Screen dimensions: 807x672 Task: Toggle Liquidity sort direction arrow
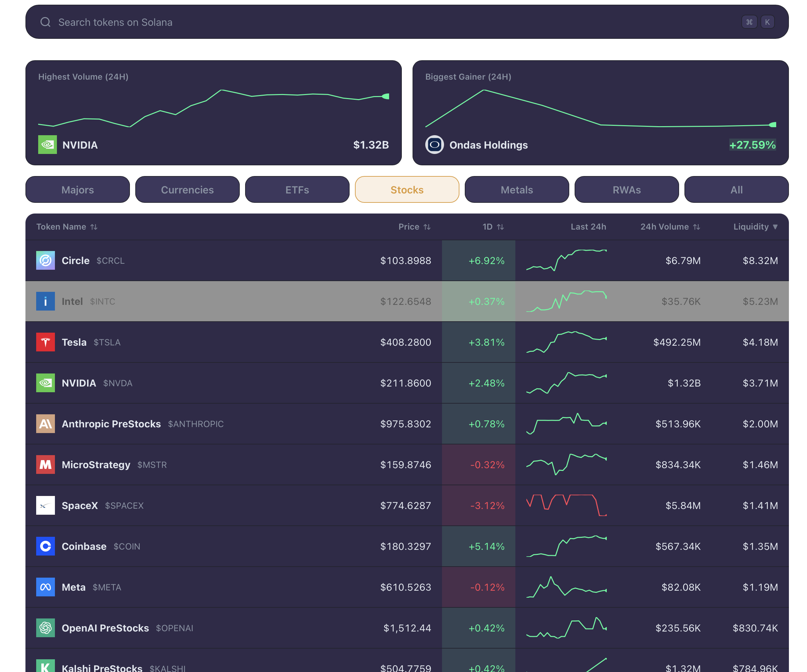point(775,227)
